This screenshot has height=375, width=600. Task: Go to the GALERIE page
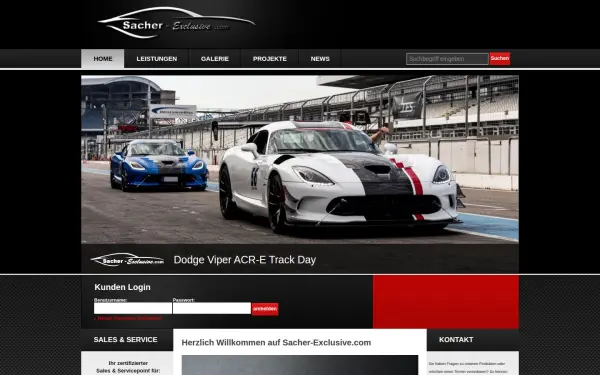(215, 59)
